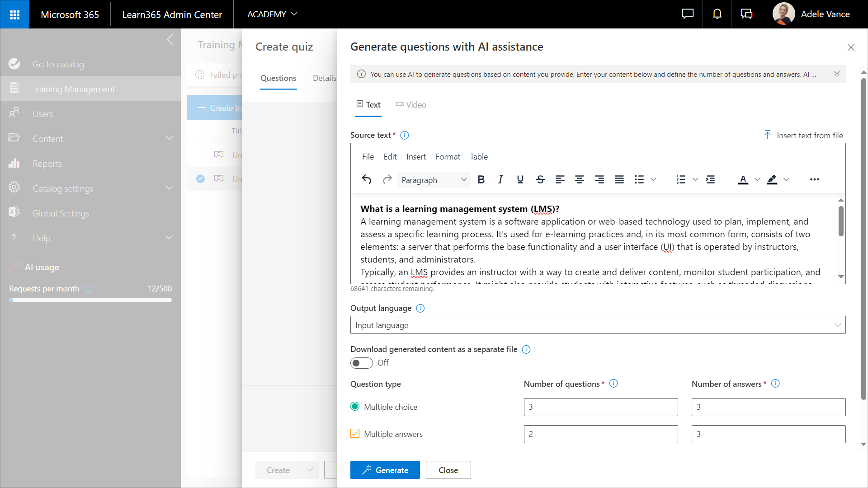Screen dimensions: 868x488
Task: Open the notifications bell icon
Action: [x=717, y=14]
